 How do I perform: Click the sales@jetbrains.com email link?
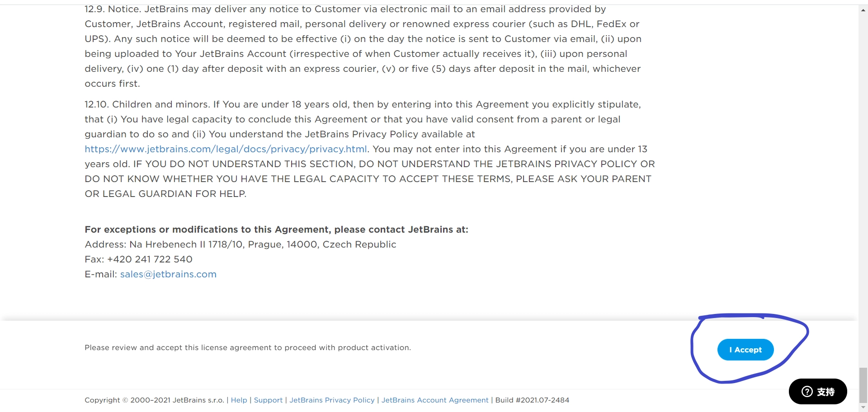point(168,274)
